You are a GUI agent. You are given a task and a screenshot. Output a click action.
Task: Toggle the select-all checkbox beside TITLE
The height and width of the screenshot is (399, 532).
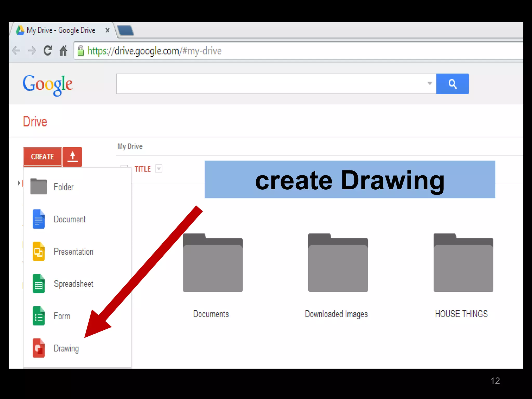click(x=124, y=167)
